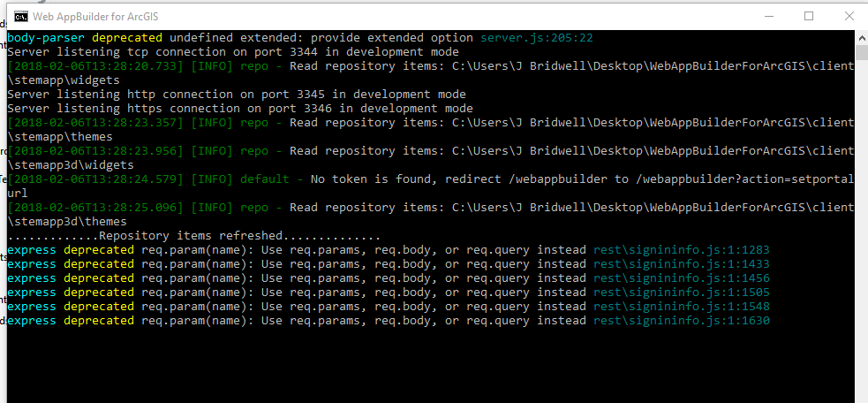This screenshot has width=868, height=403.
Task: Click '\stemapp\themes' path line
Action: 60,137
